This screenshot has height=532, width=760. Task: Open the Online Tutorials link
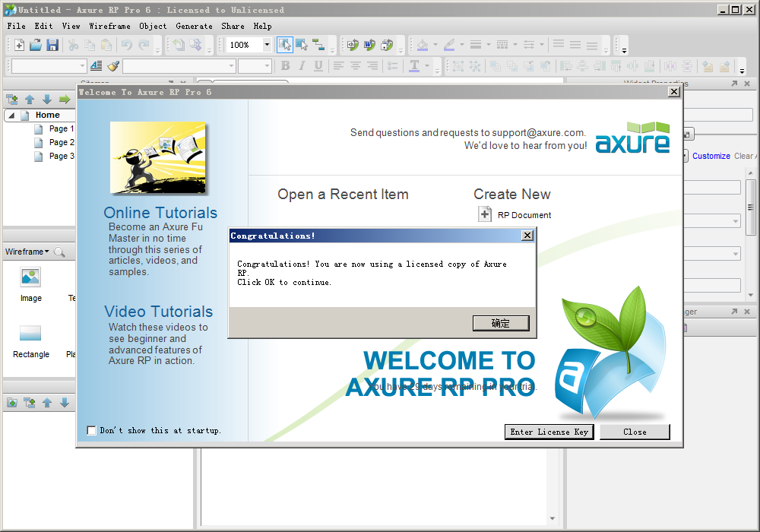pos(160,213)
